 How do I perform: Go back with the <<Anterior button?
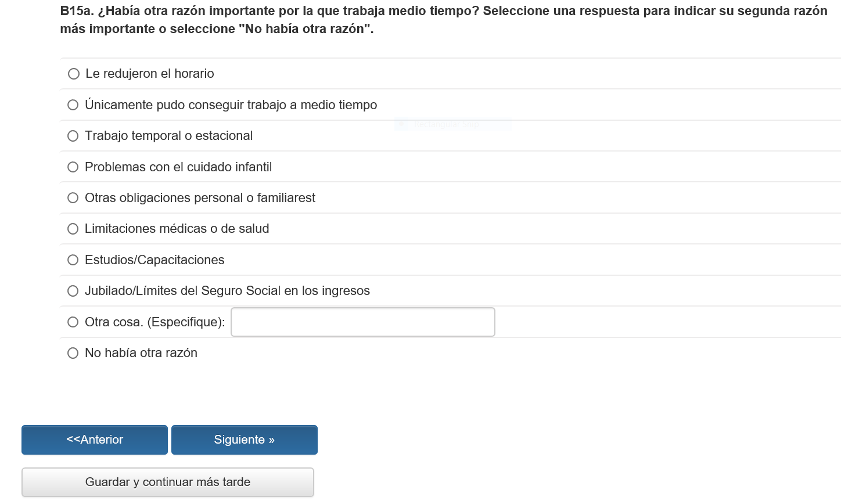pos(95,440)
